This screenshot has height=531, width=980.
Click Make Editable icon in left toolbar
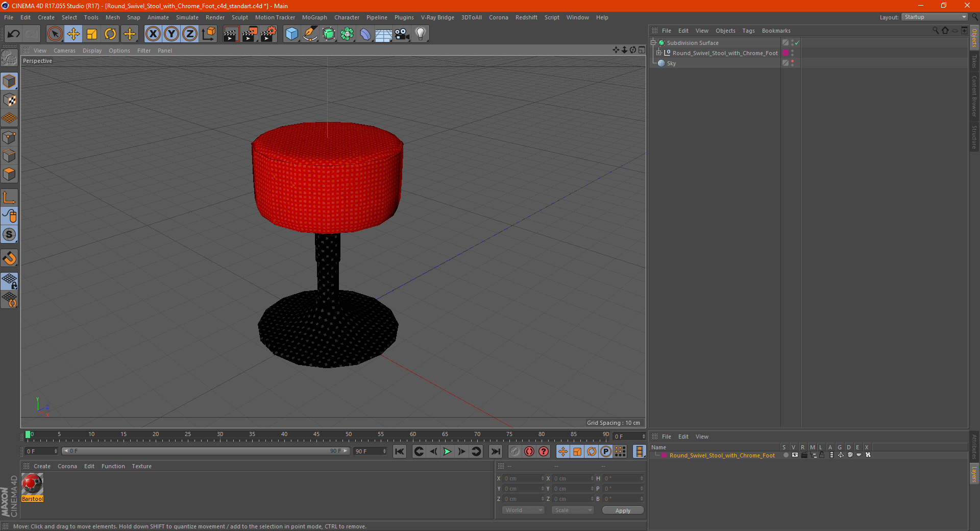pos(9,58)
